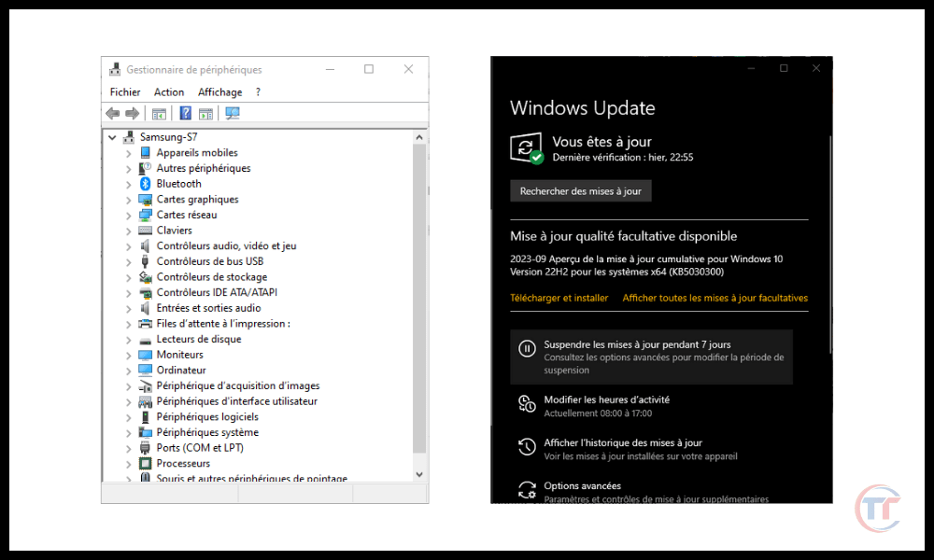Select the 'Contrôleurs audio, vidéo et jeu' label
The image size is (934, 560).
tap(226, 245)
